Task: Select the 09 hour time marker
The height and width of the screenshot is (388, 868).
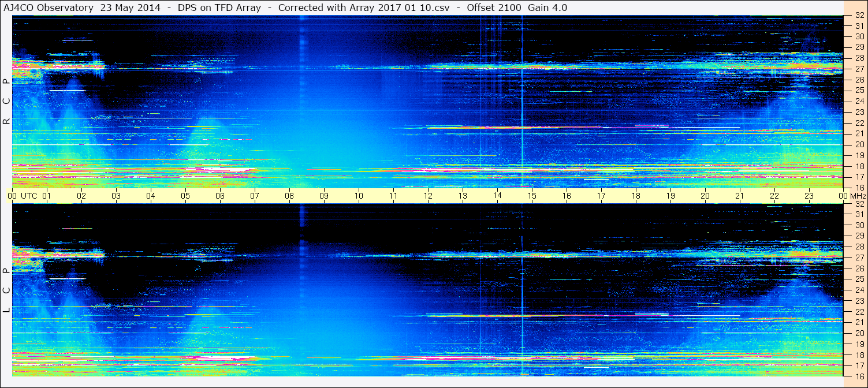Action: pos(324,196)
